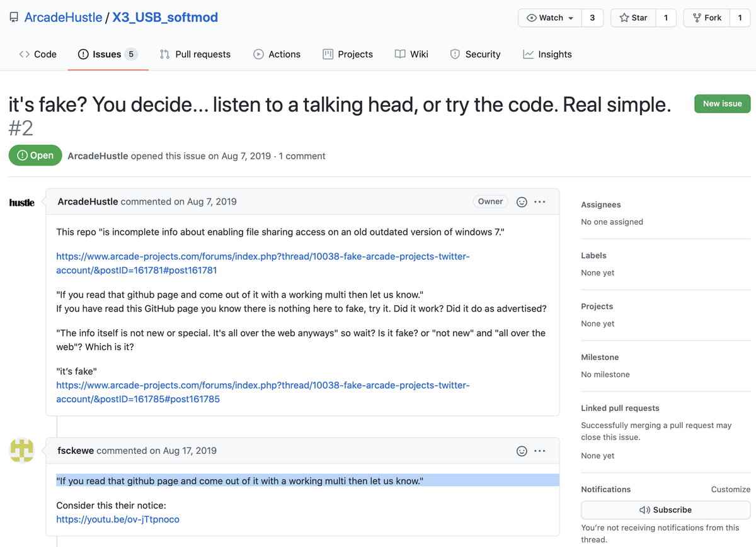Click the fsckewe avatar thumbnail

point(22,451)
